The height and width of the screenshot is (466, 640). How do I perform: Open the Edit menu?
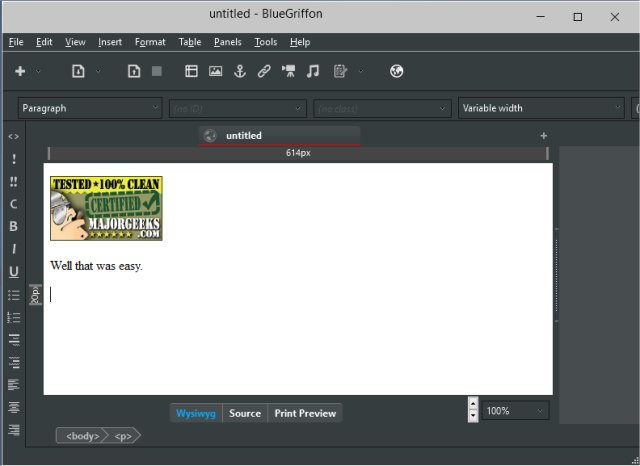[44, 42]
